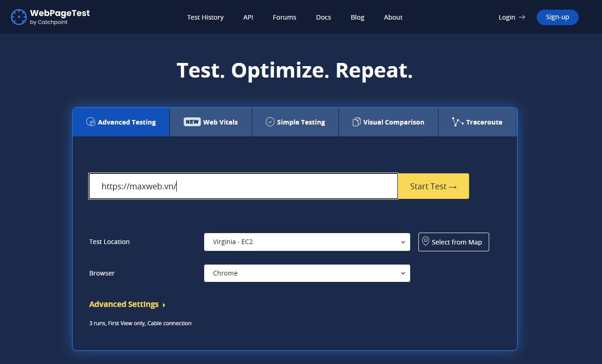Open the Docs navigation link
This screenshot has width=602, height=364.
[x=323, y=17]
